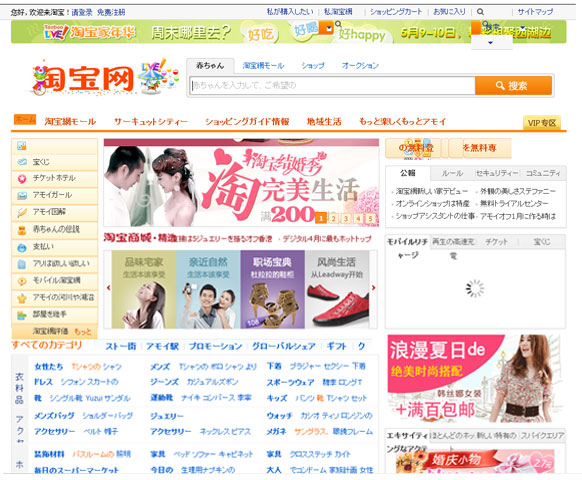
Task: Focus the main search input field
Action: pyautogui.click(x=332, y=86)
